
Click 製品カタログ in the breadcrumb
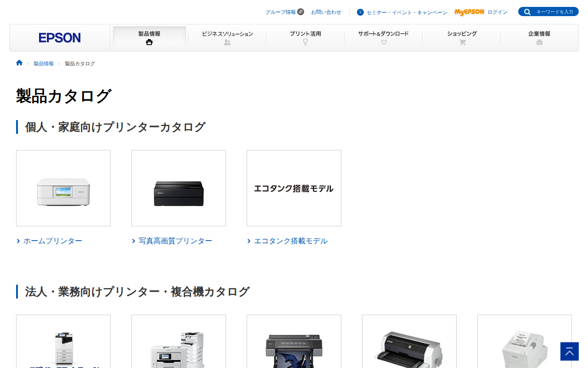[x=80, y=63]
